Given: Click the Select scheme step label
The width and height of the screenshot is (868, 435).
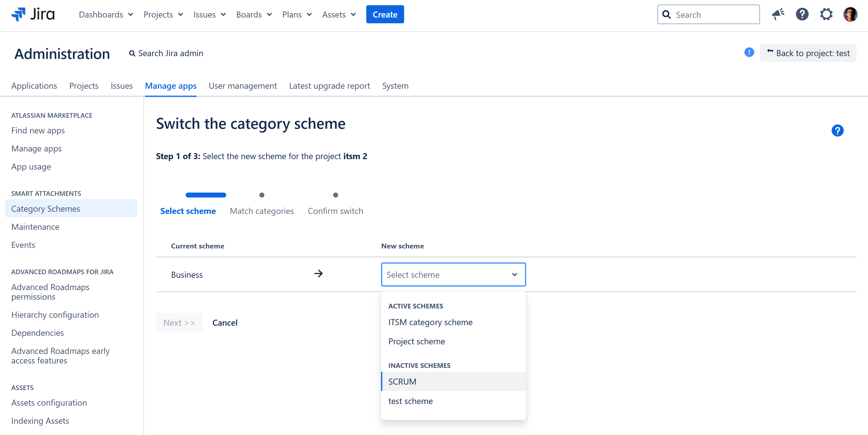Looking at the screenshot, I should [188, 211].
